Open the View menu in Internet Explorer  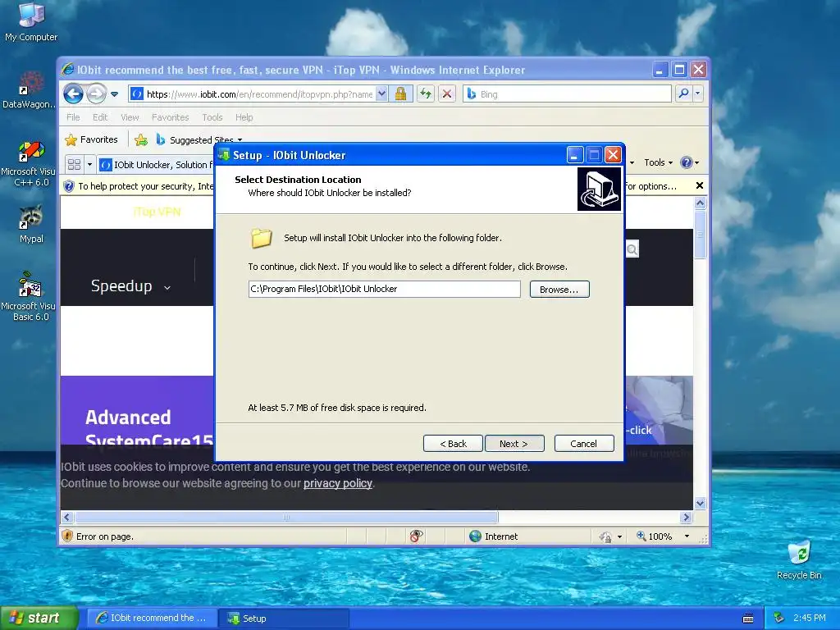(x=130, y=117)
